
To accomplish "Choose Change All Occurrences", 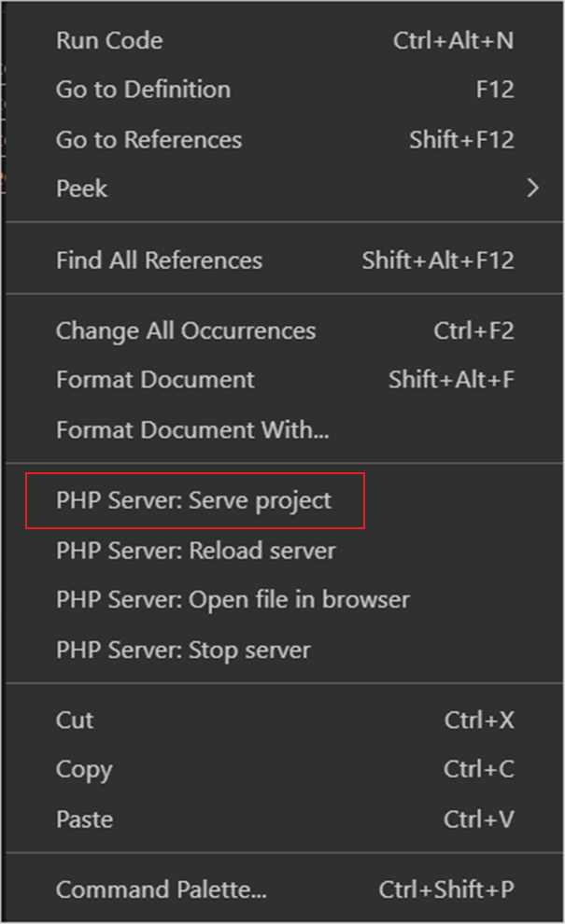I will click(x=185, y=330).
